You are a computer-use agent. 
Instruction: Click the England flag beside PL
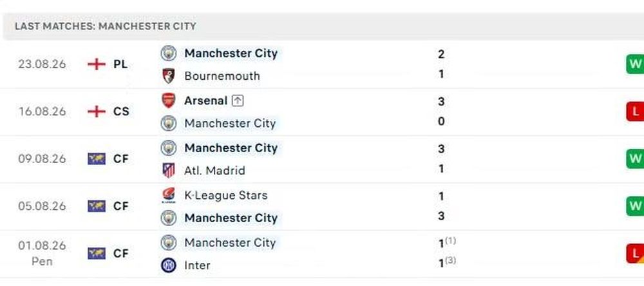(x=97, y=64)
